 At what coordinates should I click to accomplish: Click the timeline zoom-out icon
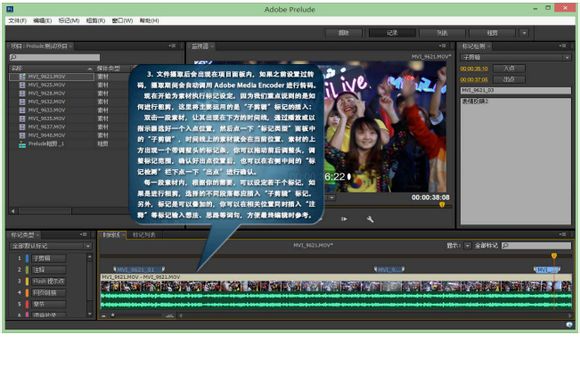[104, 316]
